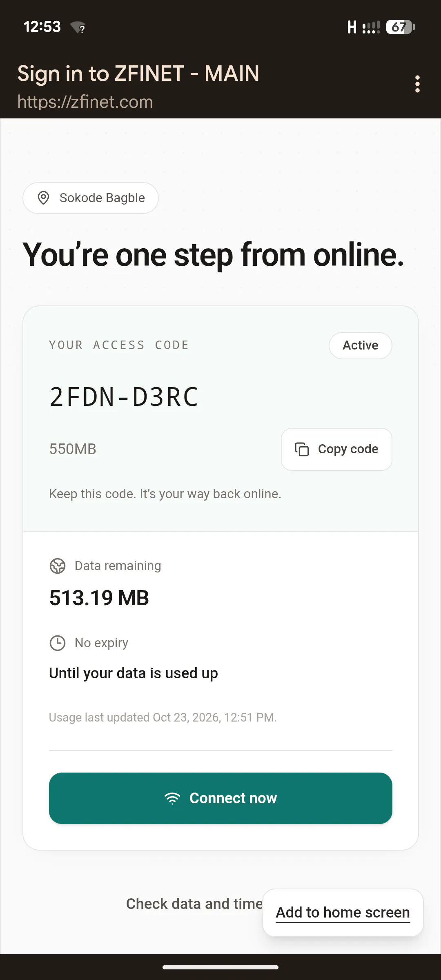This screenshot has width=441, height=980.
Task: Tap the location pin icon
Action: [x=43, y=198]
